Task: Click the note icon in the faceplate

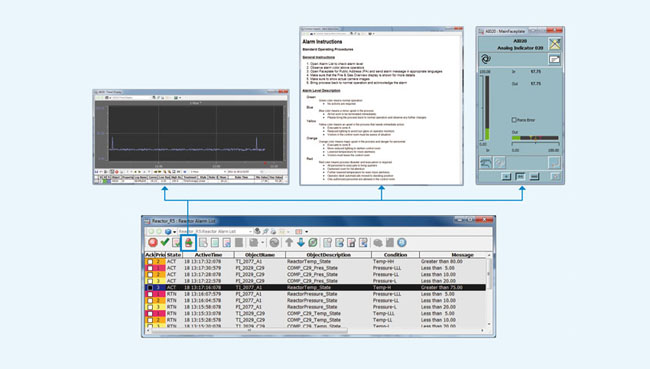Action: click(554, 59)
